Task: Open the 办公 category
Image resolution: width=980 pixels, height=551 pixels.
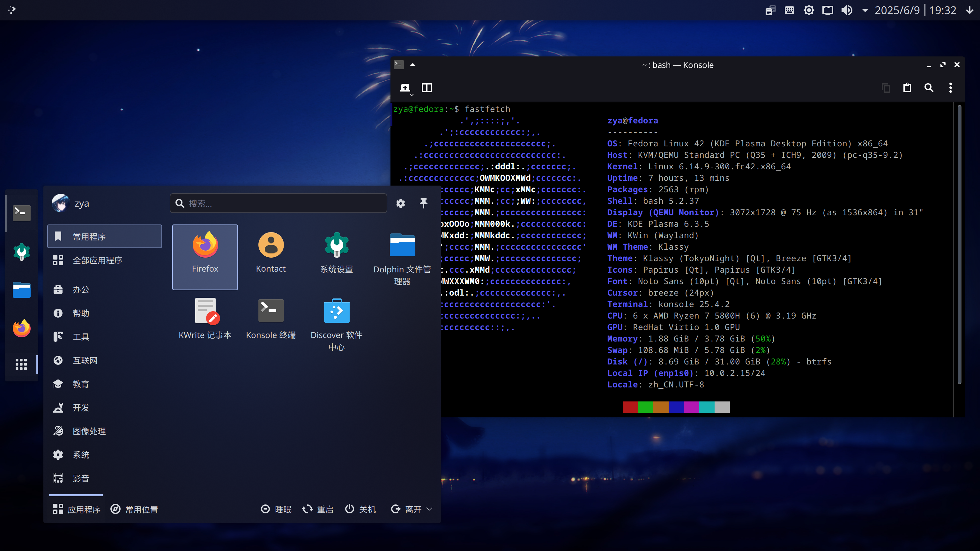Action: (105, 290)
